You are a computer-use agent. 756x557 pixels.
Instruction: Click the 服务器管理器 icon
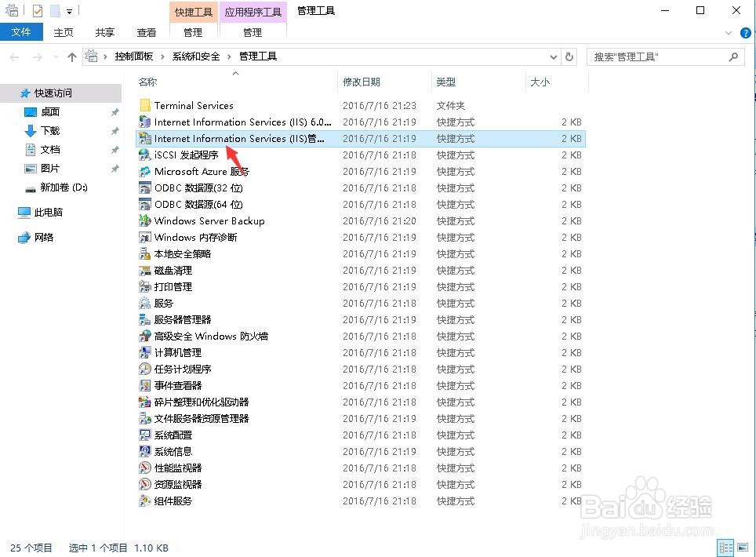coord(145,319)
